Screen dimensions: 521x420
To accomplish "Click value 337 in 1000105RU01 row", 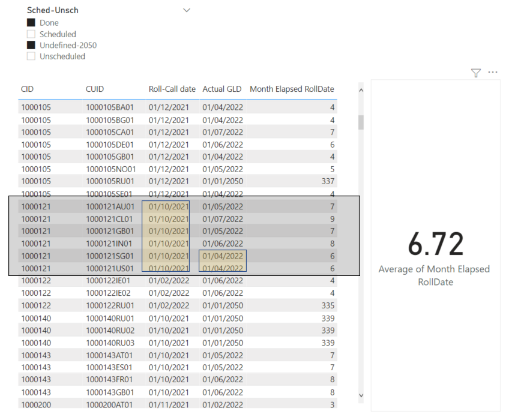I will (x=328, y=181).
